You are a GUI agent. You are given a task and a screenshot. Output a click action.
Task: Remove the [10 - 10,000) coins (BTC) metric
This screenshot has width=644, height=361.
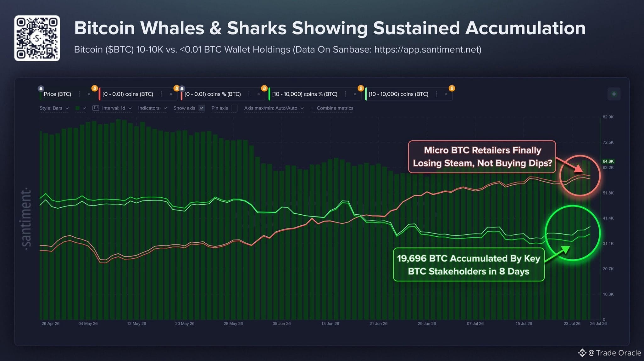(446, 94)
